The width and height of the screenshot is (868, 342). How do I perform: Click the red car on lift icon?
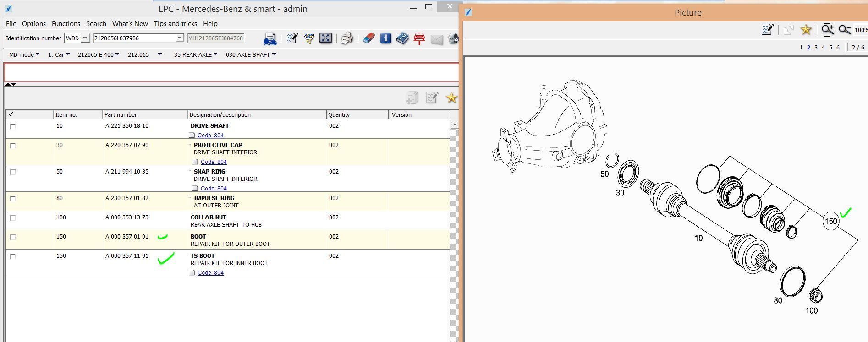(419, 38)
